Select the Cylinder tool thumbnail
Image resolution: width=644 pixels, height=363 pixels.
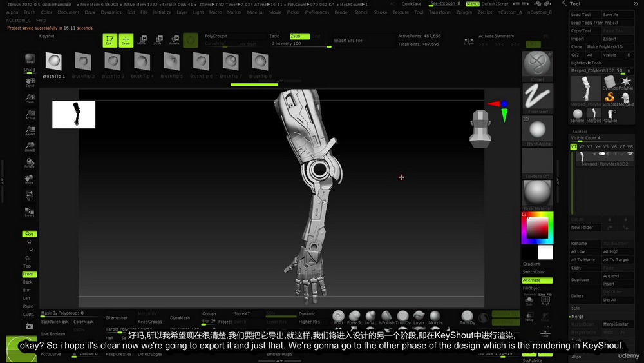pyautogui.click(x=609, y=83)
